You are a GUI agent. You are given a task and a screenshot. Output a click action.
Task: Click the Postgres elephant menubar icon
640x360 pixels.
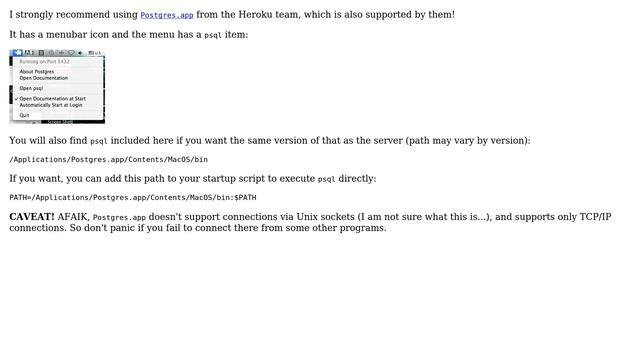(18, 53)
